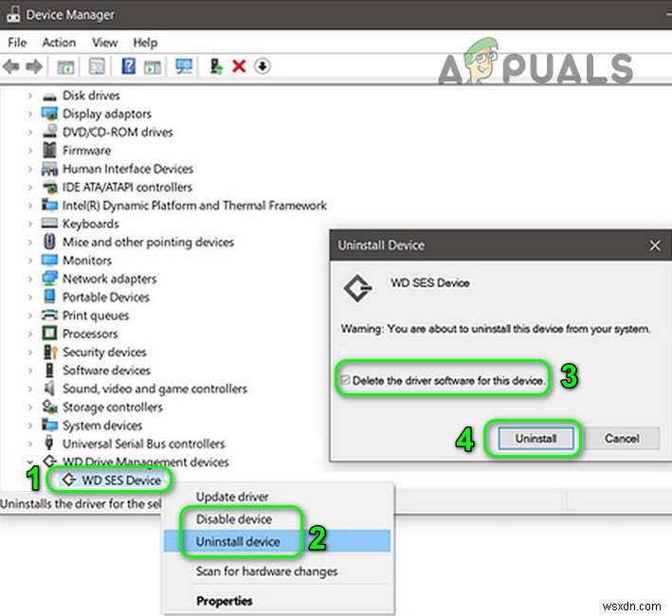672x616 pixels.
Task: Select Intel(R) Dynamic Platform and Thermal Framework
Action: (x=194, y=206)
